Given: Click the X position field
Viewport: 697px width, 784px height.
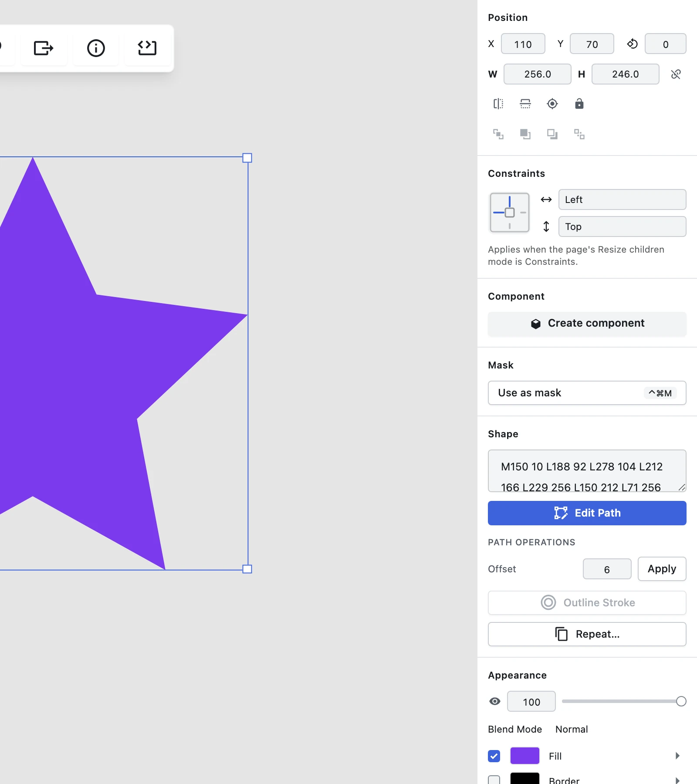Looking at the screenshot, I should point(523,44).
